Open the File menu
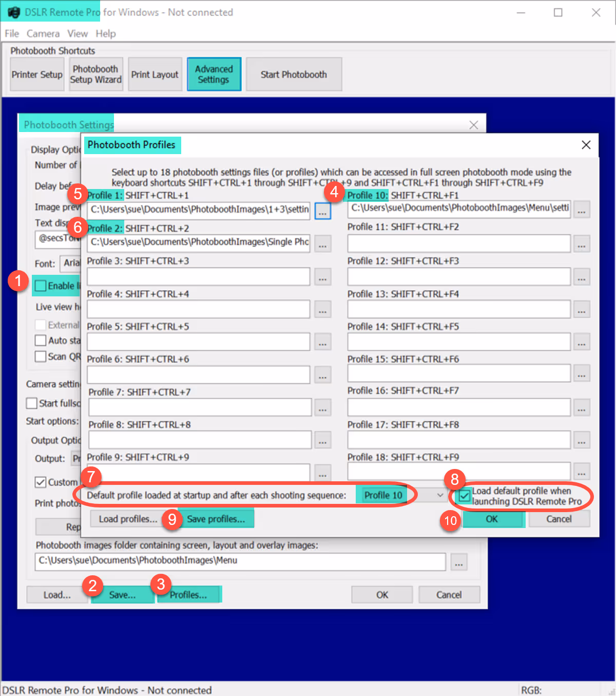The width and height of the screenshot is (616, 696). (x=12, y=33)
